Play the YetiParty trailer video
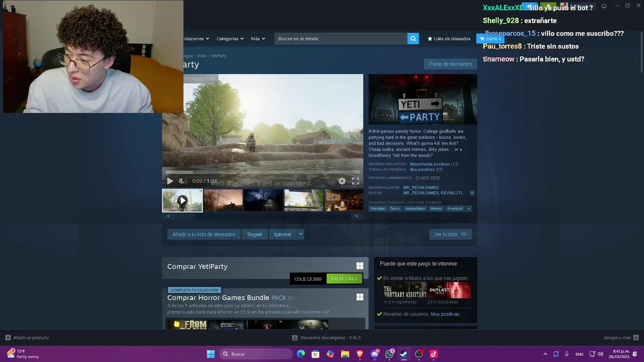Viewport: 644px width, 362px height. pos(170,181)
